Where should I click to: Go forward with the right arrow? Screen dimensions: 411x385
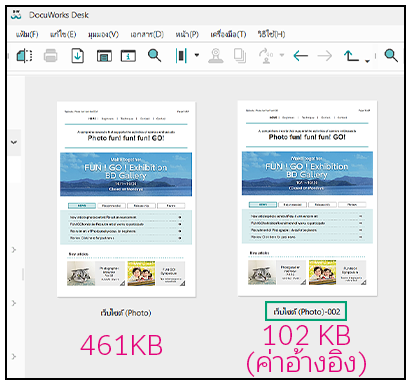click(x=325, y=56)
